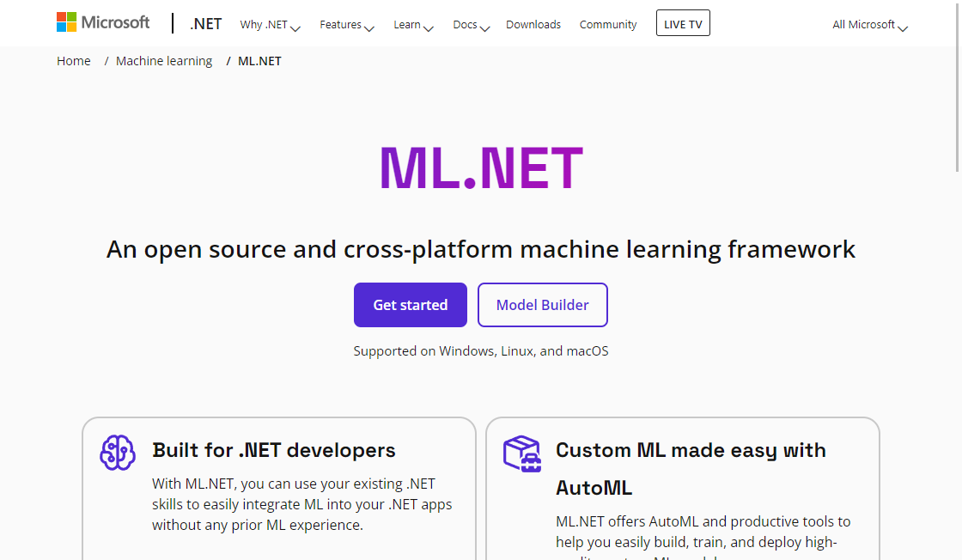The width and height of the screenshot is (962, 560).
Task: Click the ML.NET breadcrumb item
Action: 259,61
